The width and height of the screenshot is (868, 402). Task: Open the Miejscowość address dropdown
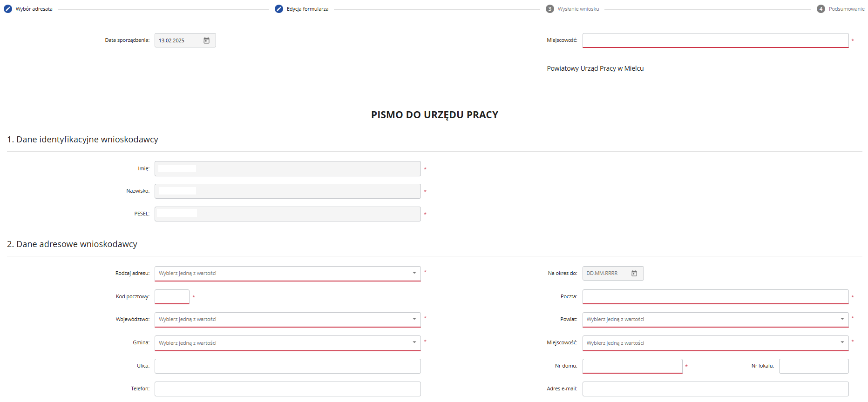715,343
